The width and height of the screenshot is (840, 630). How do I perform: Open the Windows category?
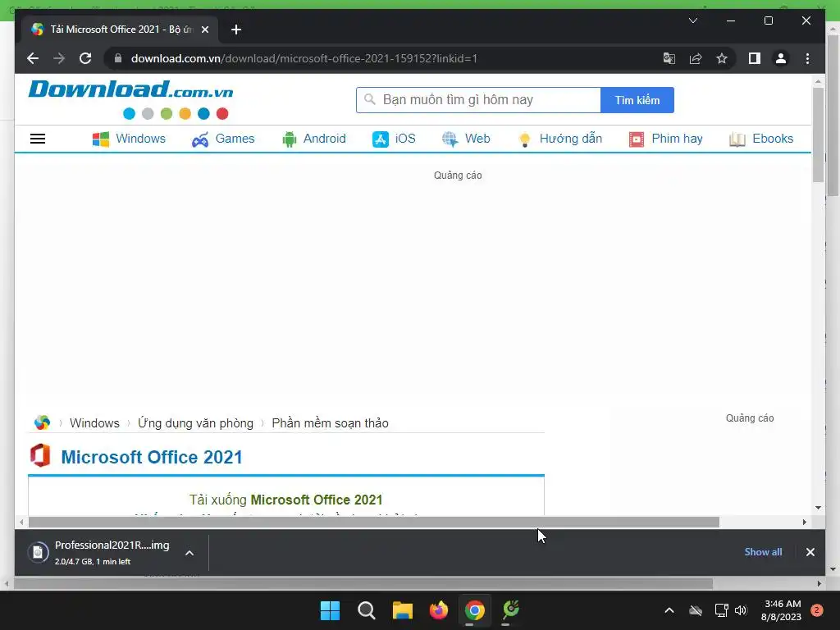(129, 139)
